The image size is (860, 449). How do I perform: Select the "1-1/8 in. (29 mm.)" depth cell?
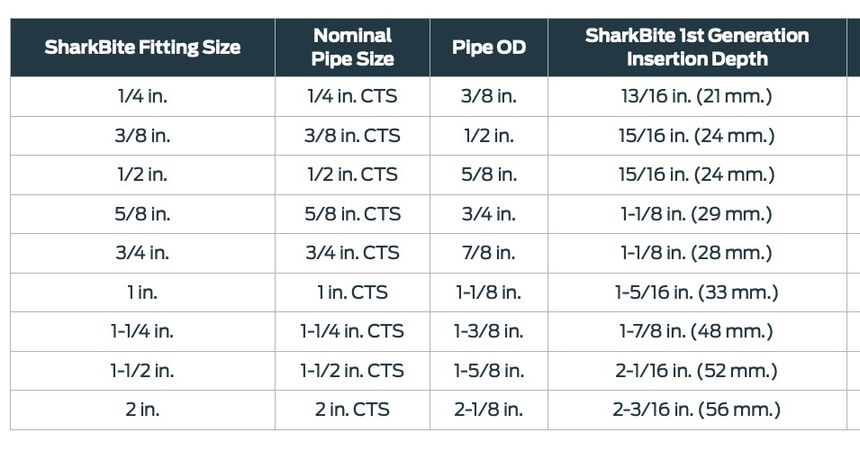tap(696, 214)
